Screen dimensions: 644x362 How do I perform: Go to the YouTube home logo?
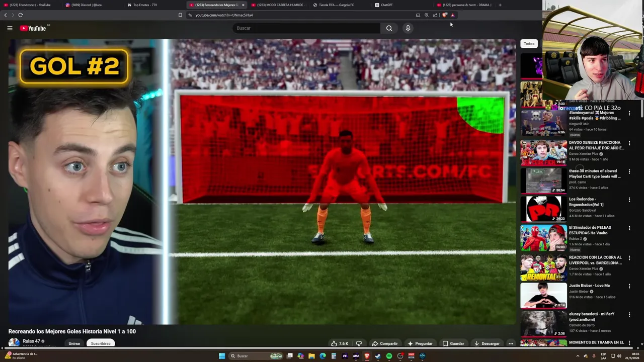[x=33, y=28]
